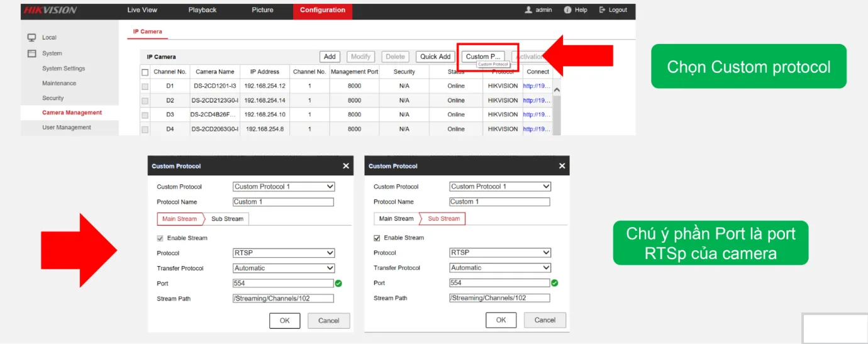Click Stream Path field in left dialog
The height and width of the screenshot is (344, 868).
(x=283, y=299)
